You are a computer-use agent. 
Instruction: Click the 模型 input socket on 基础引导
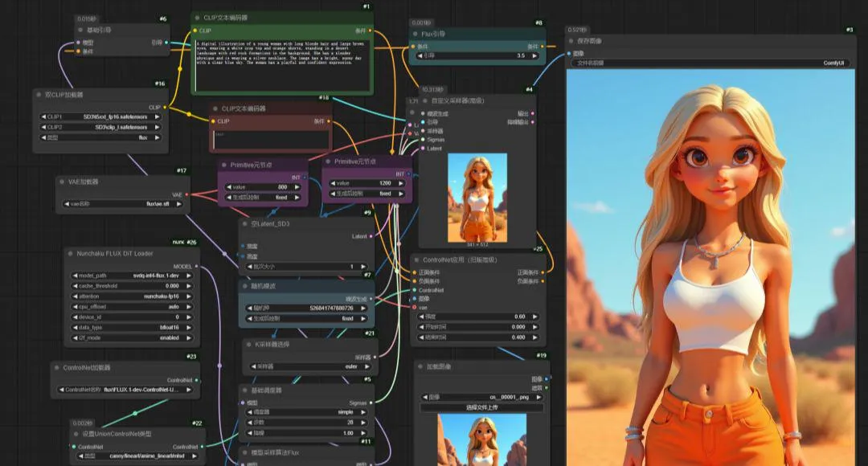[x=78, y=42]
